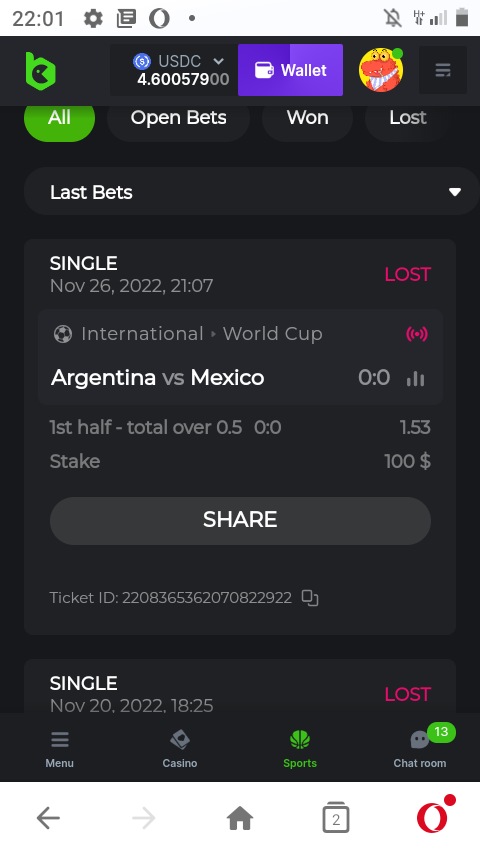Screen dimensions: 480x854
Task: Open the green BC.Game logo home
Action: [40, 71]
